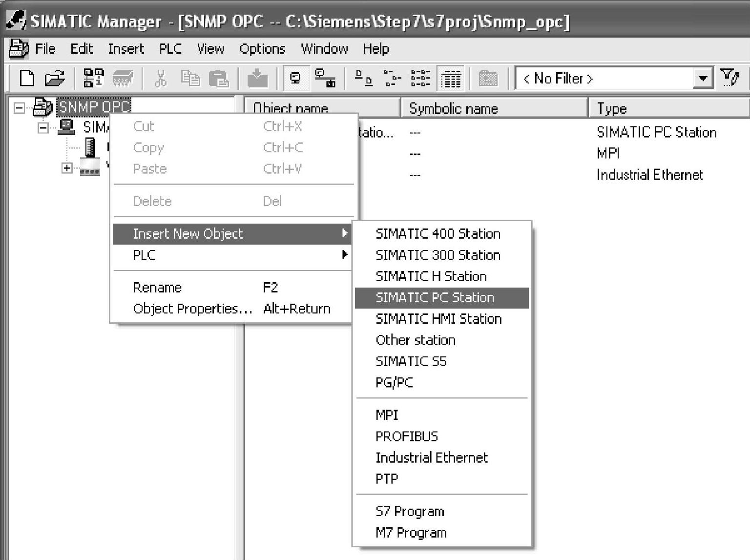Click the Accessible Nodes toolbar icon
Viewport: 750px width, 560px height.
coord(93,78)
